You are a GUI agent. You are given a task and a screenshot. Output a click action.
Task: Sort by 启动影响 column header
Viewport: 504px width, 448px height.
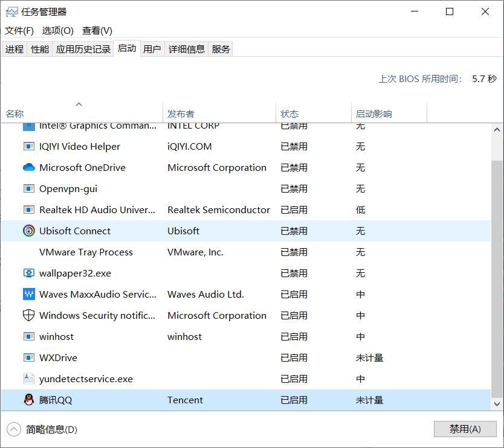pyautogui.click(x=373, y=114)
